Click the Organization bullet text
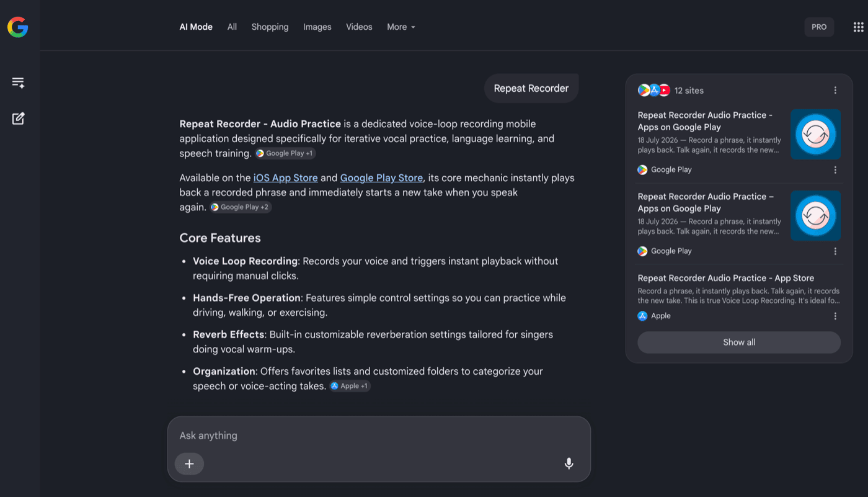 [x=368, y=378]
